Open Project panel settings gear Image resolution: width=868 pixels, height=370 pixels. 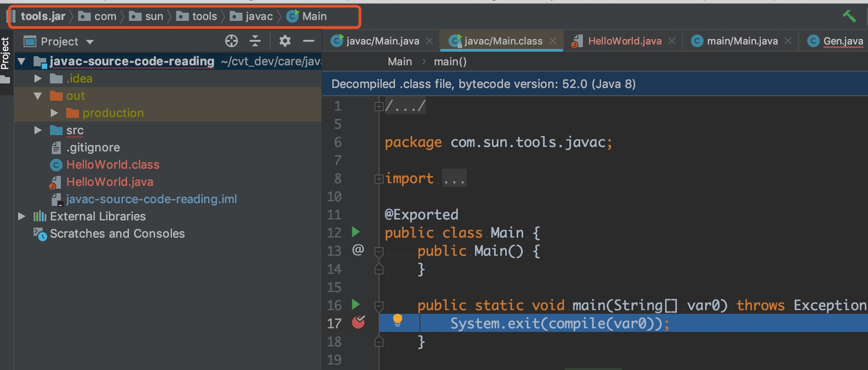(285, 41)
